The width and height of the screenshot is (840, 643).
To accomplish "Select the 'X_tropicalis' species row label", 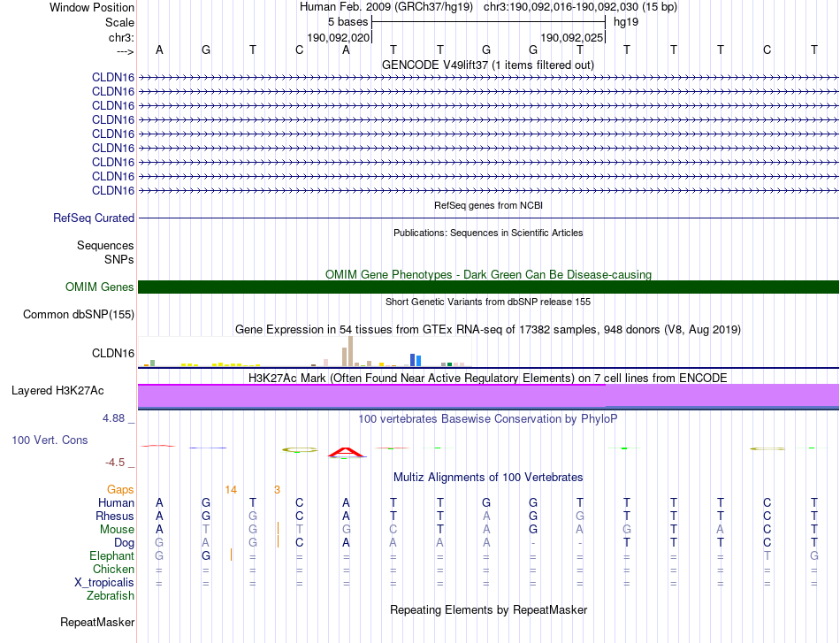I will tap(104, 583).
